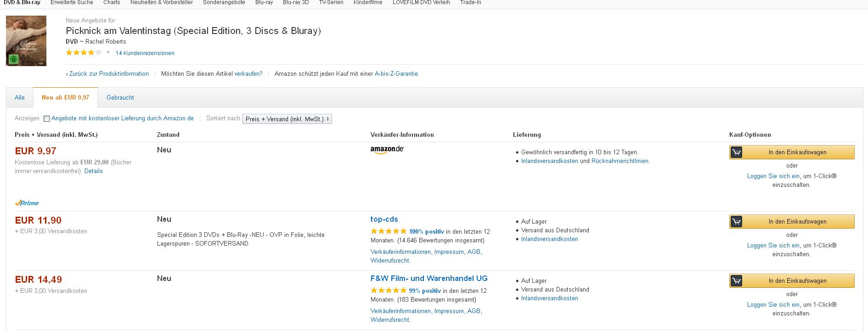Click 'Angebote mit kostenloser Lieferung durch Amazon.de' label
Image resolution: width=868 pixels, height=331 pixels.
[x=123, y=118]
